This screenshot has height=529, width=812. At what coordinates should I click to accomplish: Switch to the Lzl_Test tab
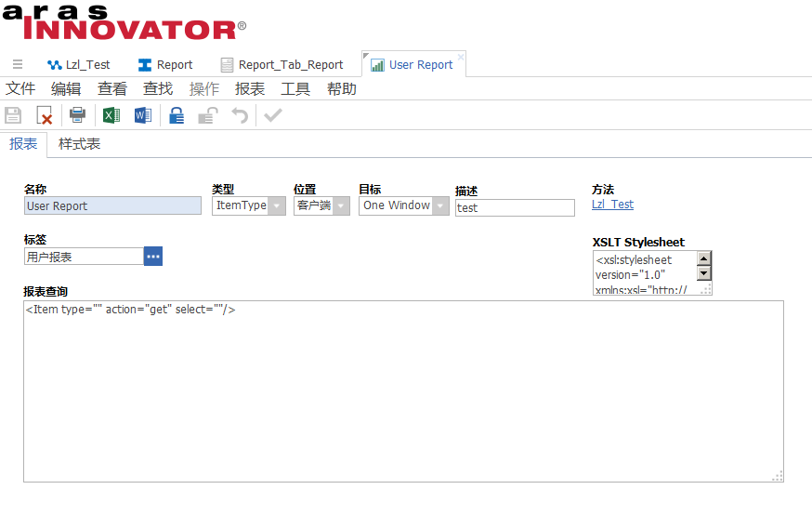(x=79, y=65)
